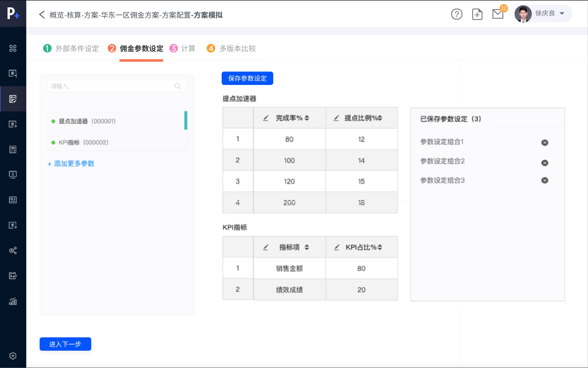Open the dashboard grid icon in the sidebar
Viewport: 588px width, 368px height.
tap(13, 48)
